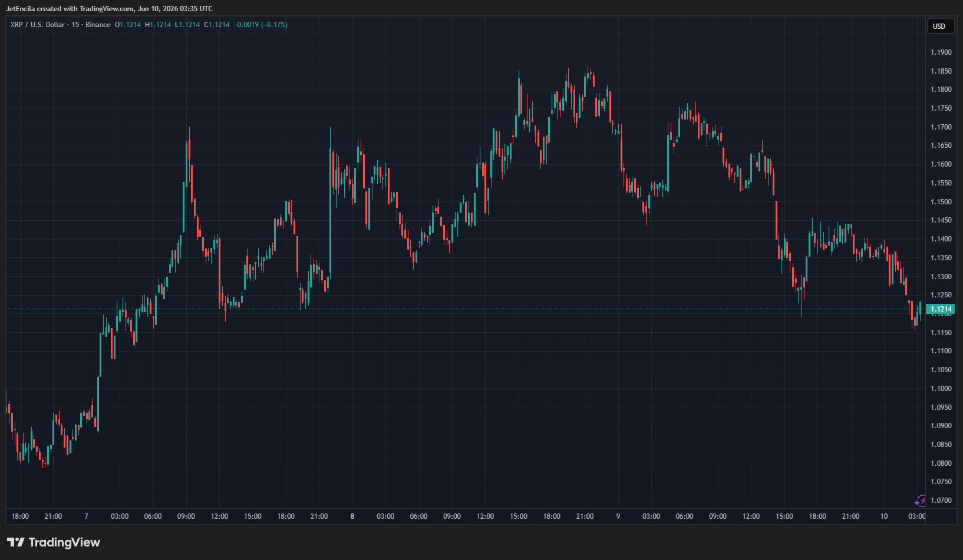This screenshot has width=963, height=560.
Task: Click the TradingView logo at the bottom
Action: (x=54, y=542)
